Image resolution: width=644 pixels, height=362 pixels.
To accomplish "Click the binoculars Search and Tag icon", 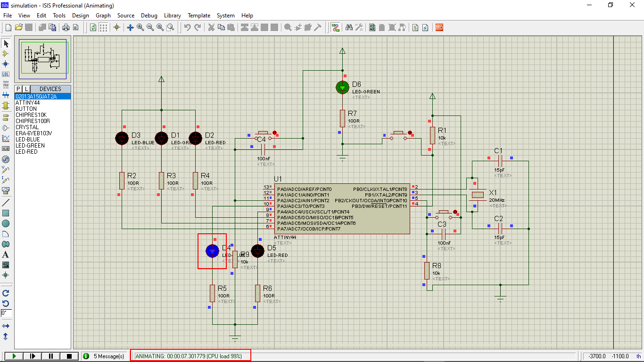I will click(349, 27).
